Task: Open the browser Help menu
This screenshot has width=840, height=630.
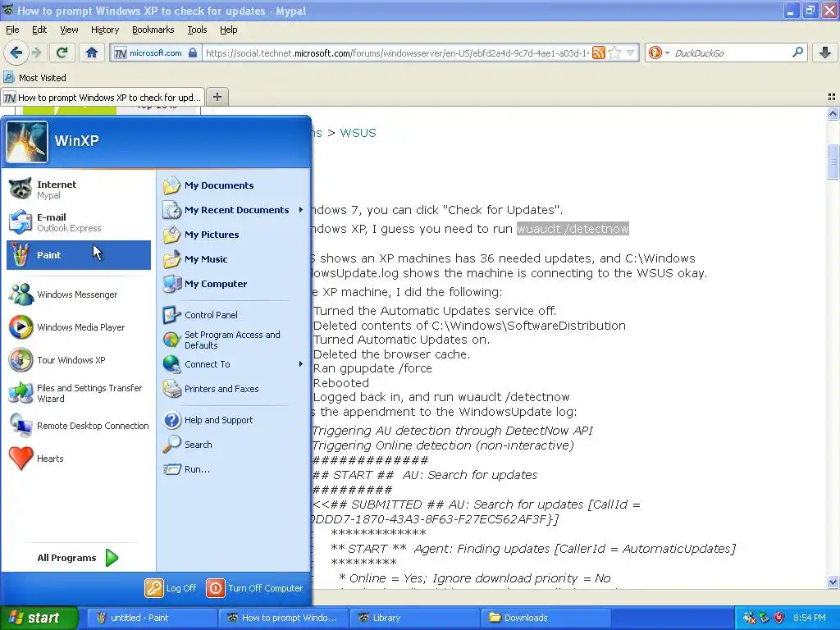Action: (229, 30)
